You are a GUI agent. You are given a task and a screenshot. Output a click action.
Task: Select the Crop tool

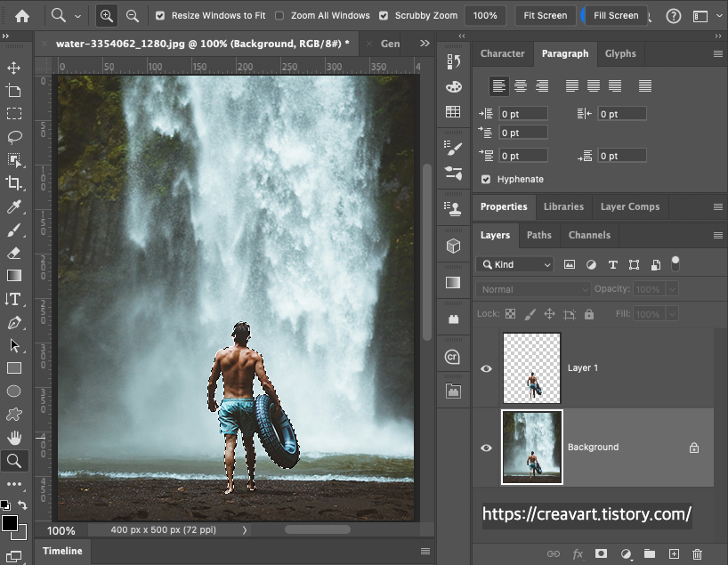tap(14, 183)
